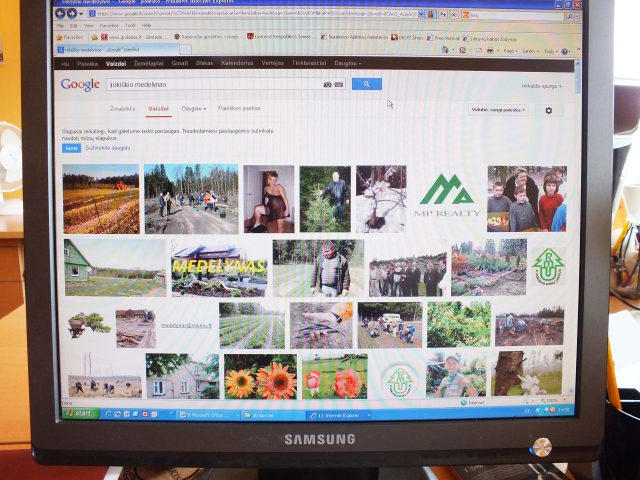This screenshot has width=640, height=480.
Task: Open the DELFI Žinios favorites link
Action: tap(407, 38)
